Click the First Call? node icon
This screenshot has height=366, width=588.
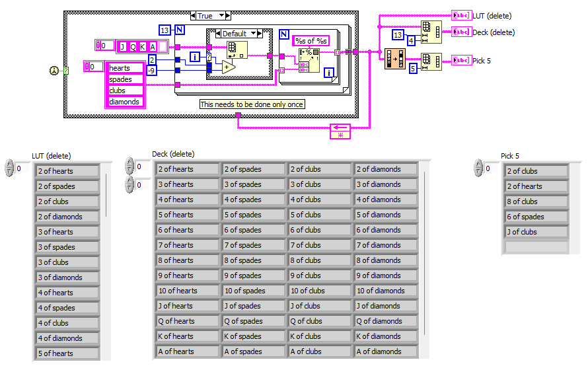pos(54,71)
